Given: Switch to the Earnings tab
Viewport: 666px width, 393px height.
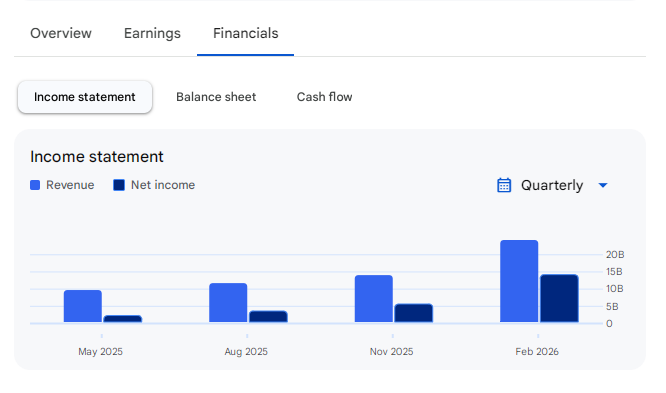Looking at the screenshot, I should click(152, 33).
